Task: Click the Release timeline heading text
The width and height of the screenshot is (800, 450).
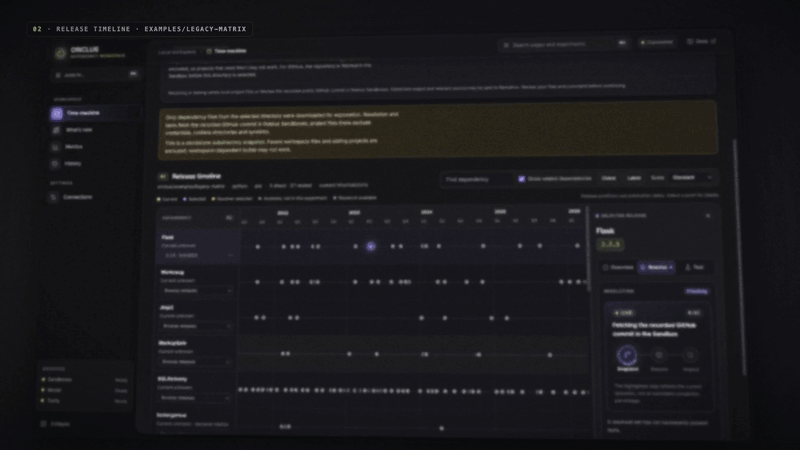Action: tap(196, 177)
